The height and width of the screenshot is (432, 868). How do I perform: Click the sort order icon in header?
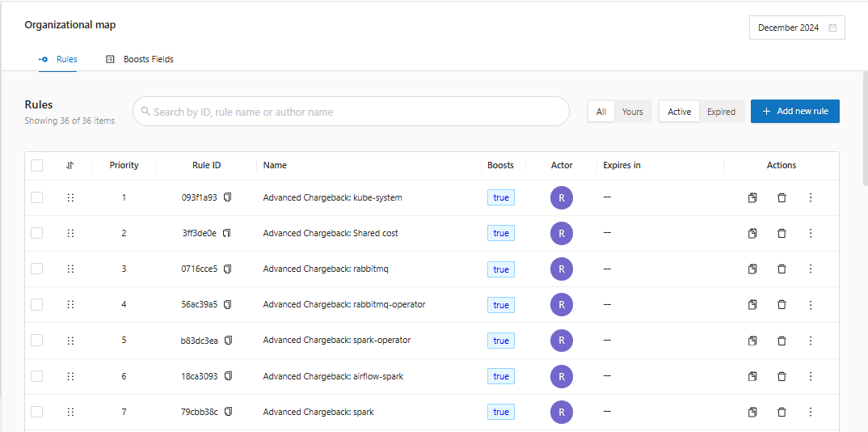coord(70,165)
